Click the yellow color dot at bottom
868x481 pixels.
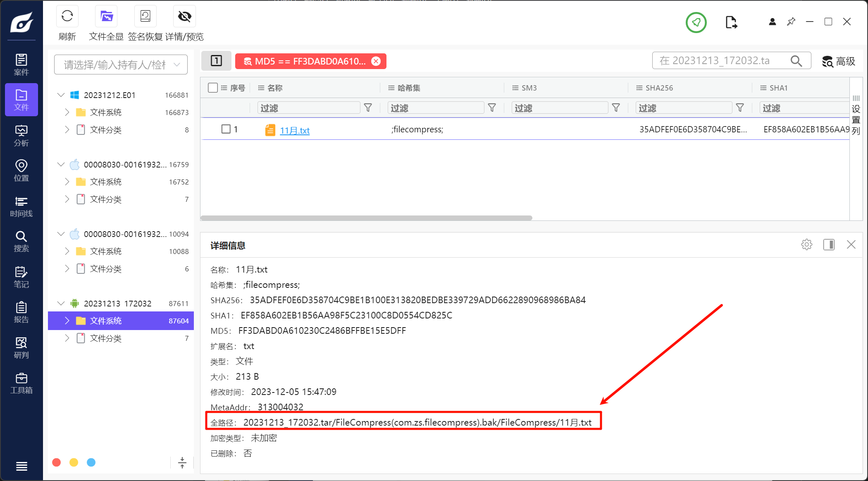[x=74, y=462]
